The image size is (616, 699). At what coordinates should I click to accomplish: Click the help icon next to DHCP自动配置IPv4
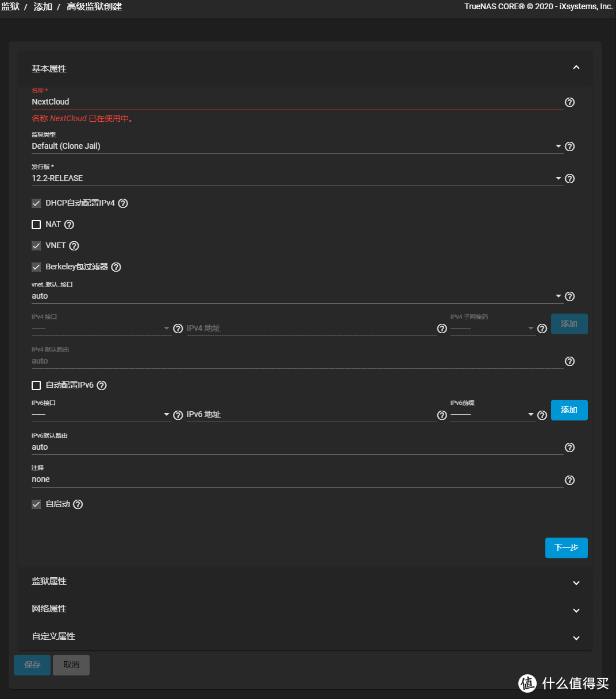point(122,203)
